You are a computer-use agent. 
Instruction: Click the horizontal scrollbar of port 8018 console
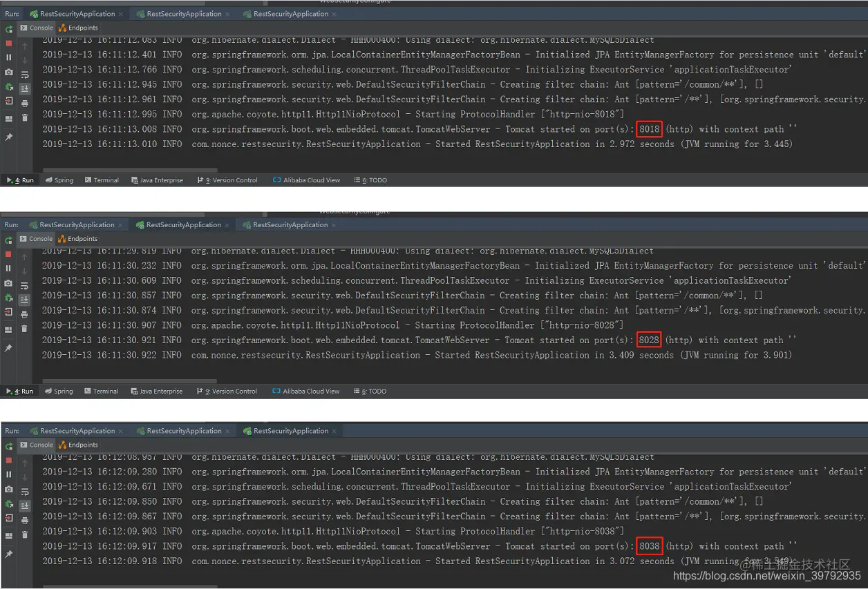coord(129,169)
